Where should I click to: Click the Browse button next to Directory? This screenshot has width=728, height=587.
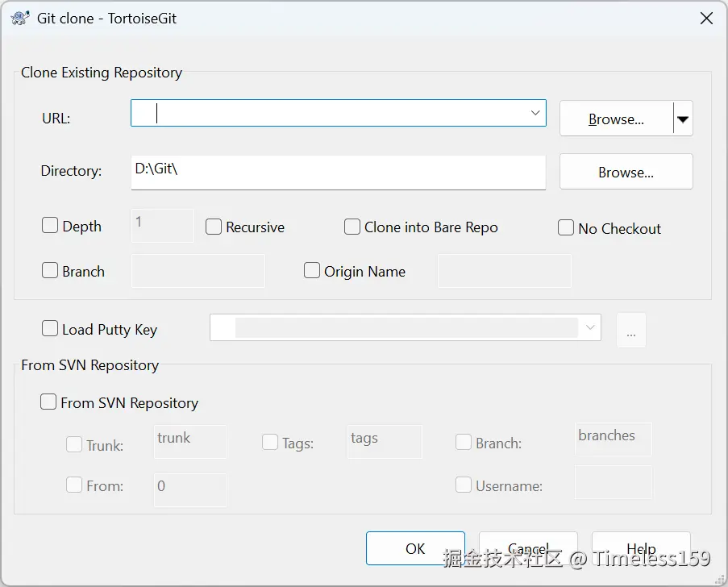pos(626,172)
